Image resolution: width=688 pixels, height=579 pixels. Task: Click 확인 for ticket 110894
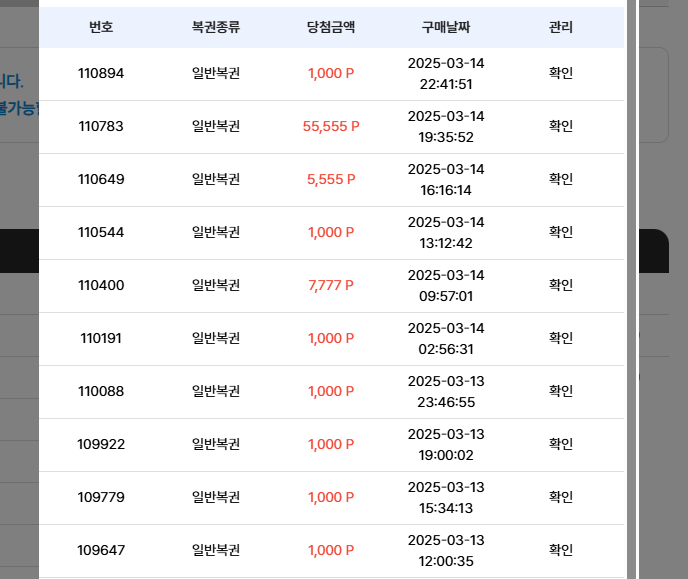coord(561,73)
